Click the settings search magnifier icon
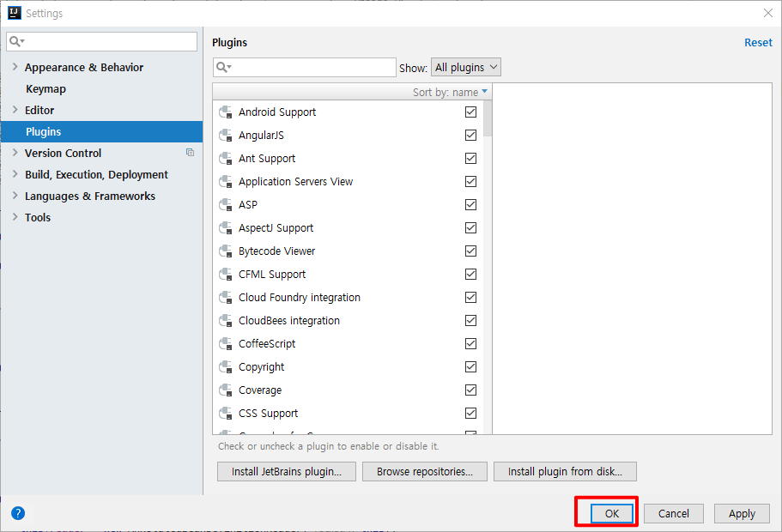Screen dimensions: 782x532 click(16, 41)
